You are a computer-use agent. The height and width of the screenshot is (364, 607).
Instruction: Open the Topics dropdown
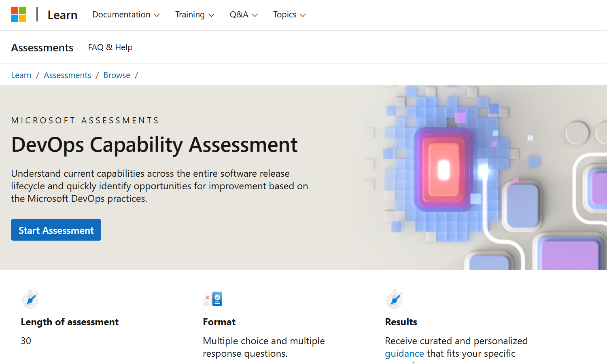(x=289, y=15)
